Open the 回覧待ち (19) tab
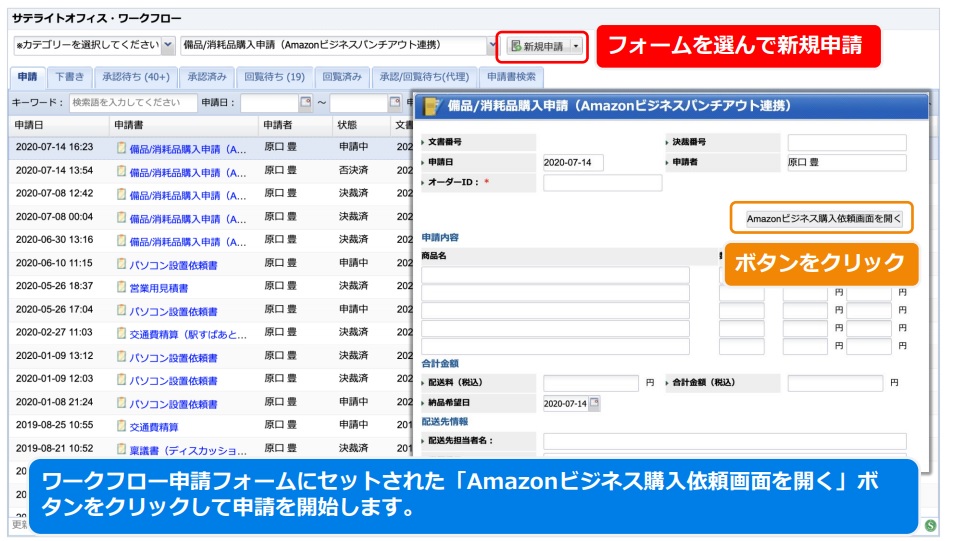 click(274, 77)
